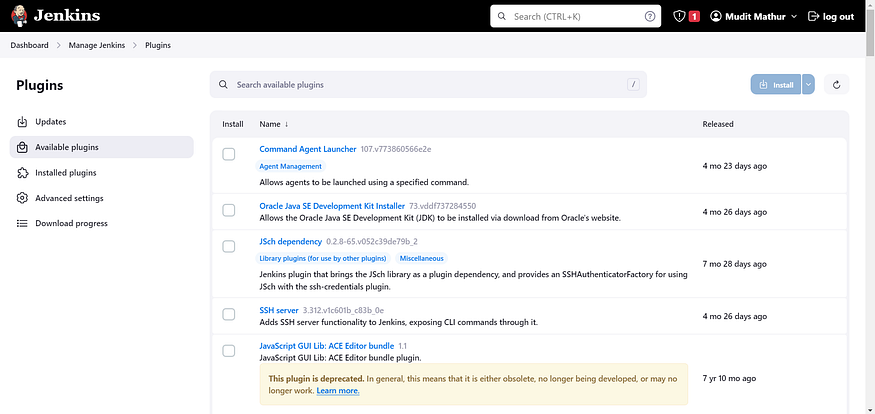Click the search help question mark icon
The height and width of the screenshot is (414, 875).
click(650, 17)
